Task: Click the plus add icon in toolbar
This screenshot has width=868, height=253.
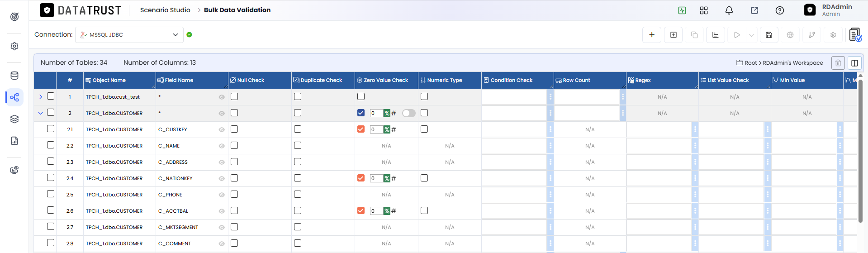Action: [652, 35]
